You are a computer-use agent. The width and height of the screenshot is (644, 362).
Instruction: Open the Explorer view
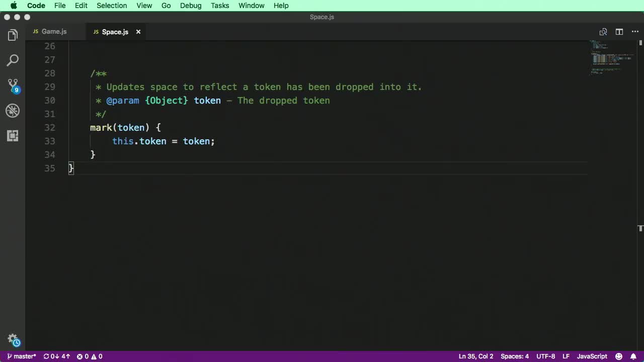(x=13, y=35)
